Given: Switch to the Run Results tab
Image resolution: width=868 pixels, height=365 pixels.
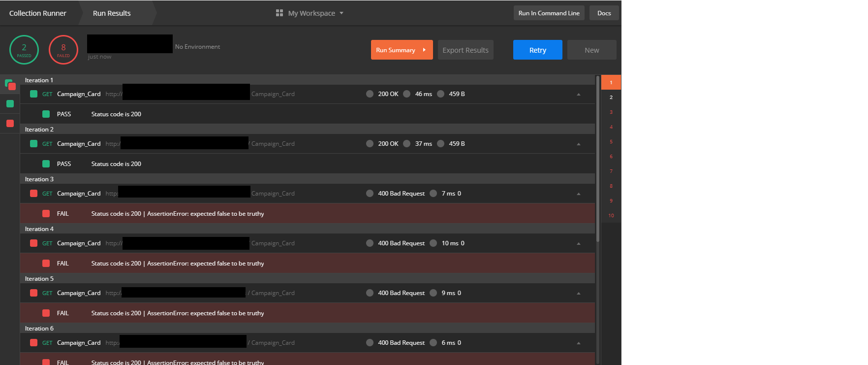Looking at the screenshot, I should (112, 13).
